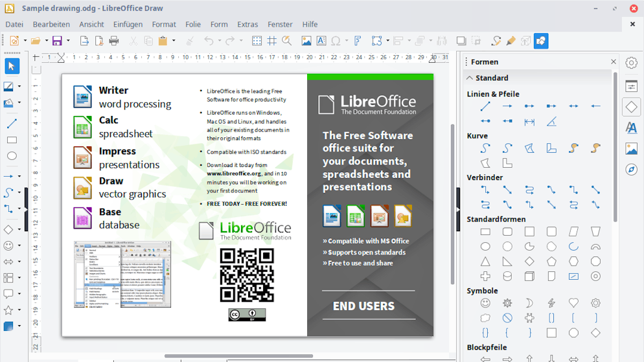Open the Datei menu

pos(14,24)
